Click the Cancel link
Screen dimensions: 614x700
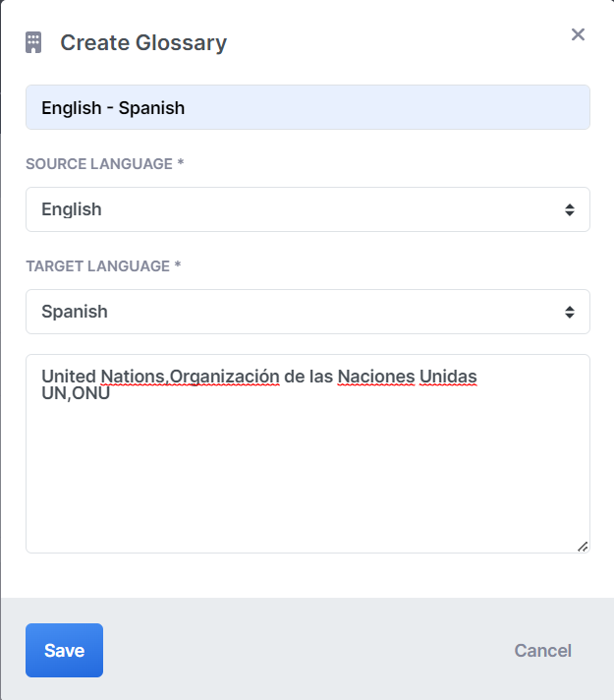coord(542,651)
